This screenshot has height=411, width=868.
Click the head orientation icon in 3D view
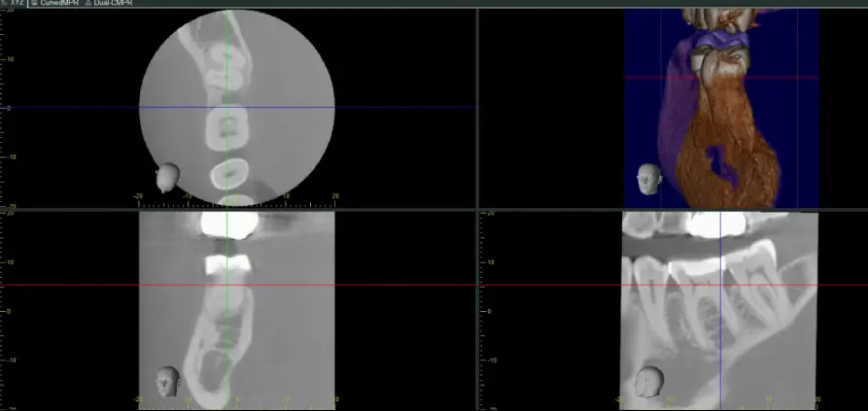[x=649, y=179]
